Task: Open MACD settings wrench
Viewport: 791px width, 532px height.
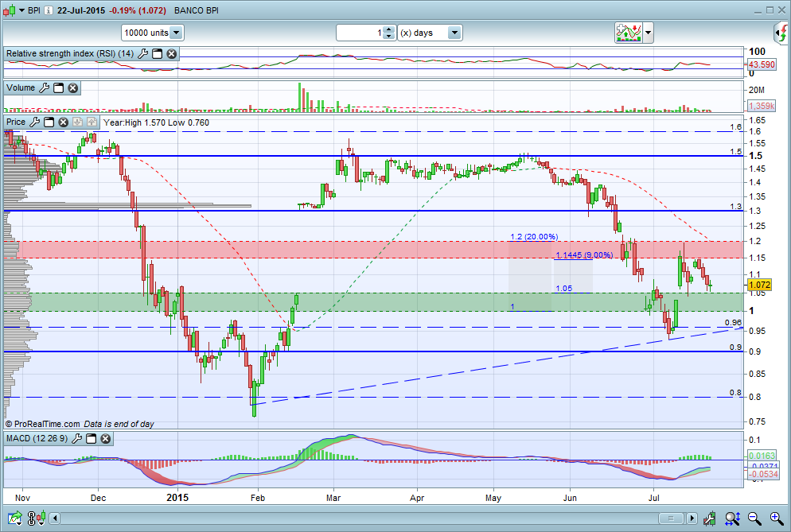Action: pos(76,439)
